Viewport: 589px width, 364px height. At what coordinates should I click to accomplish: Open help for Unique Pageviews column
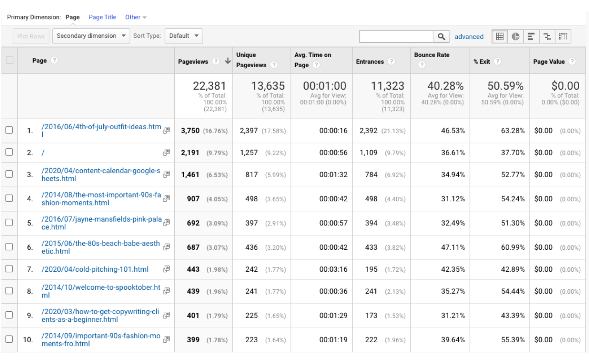[274, 65]
